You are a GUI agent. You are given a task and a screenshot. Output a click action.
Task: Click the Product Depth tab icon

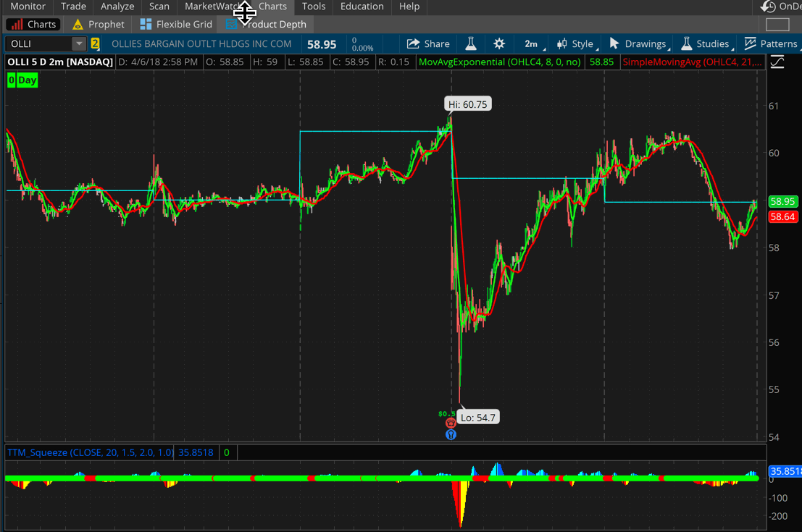tap(231, 25)
